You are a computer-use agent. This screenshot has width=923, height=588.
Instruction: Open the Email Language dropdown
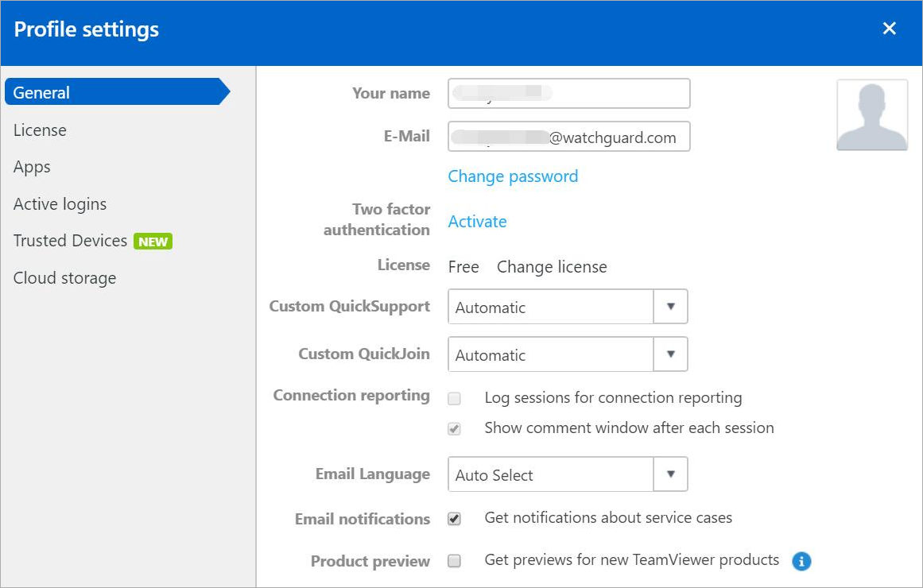tap(671, 474)
